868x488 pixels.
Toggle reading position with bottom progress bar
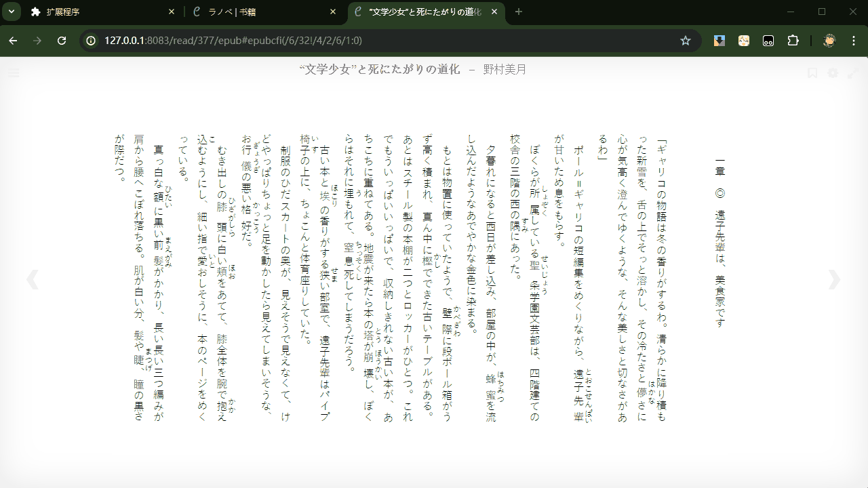pyautogui.click(x=434, y=484)
